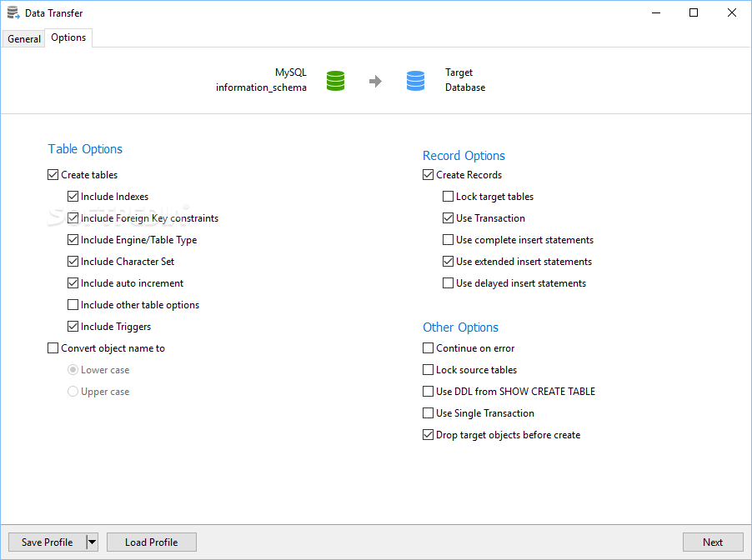The width and height of the screenshot is (752, 560).
Task: Disable Include Engine/Table Type
Action: (x=73, y=239)
